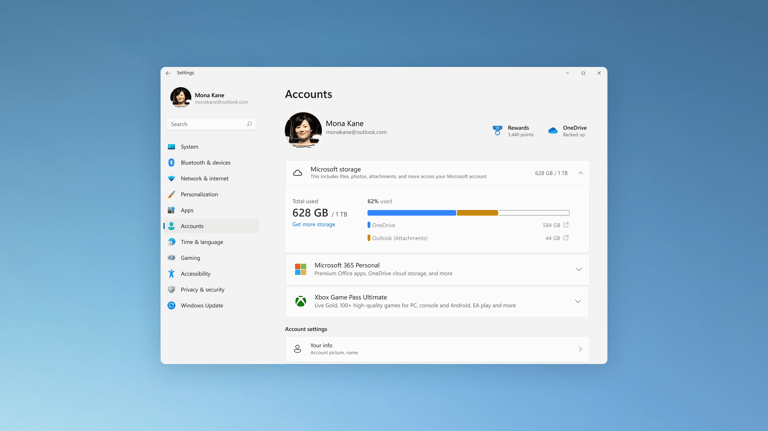768x431 pixels.
Task: Click the blue OneDrive legend swatch
Action: coord(369,225)
